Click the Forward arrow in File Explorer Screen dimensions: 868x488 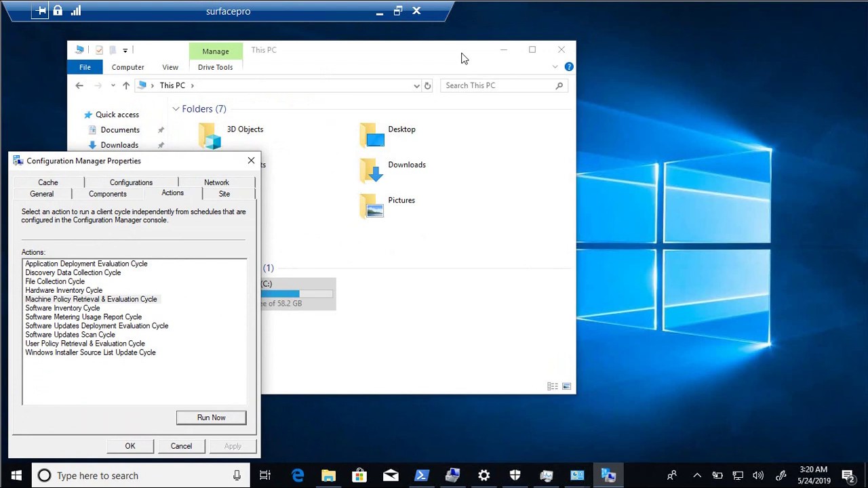pos(98,85)
